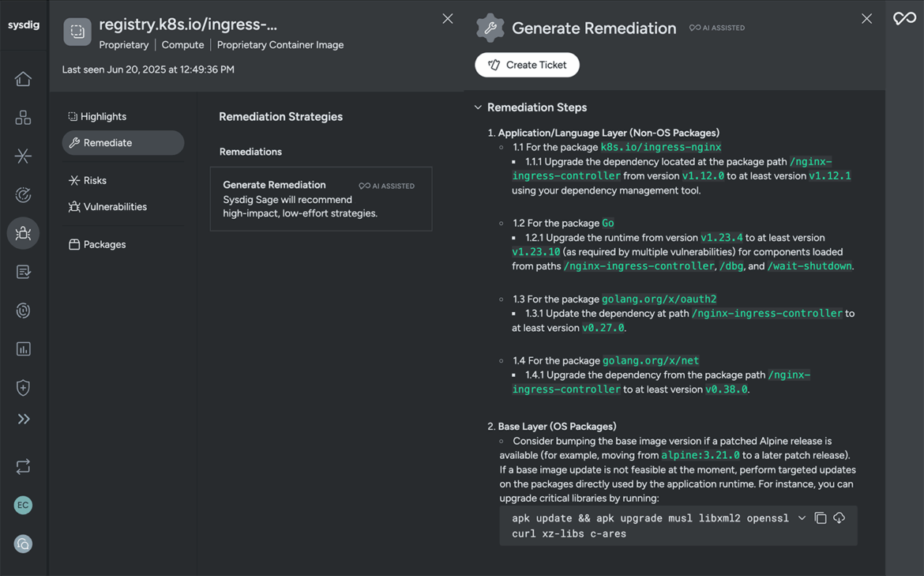Click the /wait-shutdown path text
Viewport: 924px width, 576px height.
[809, 266]
